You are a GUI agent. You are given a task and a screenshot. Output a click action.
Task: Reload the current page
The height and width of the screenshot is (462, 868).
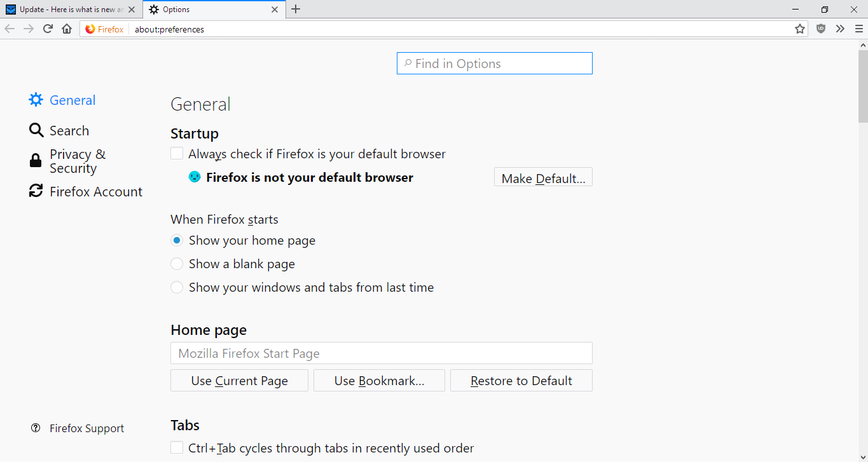pos(48,29)
